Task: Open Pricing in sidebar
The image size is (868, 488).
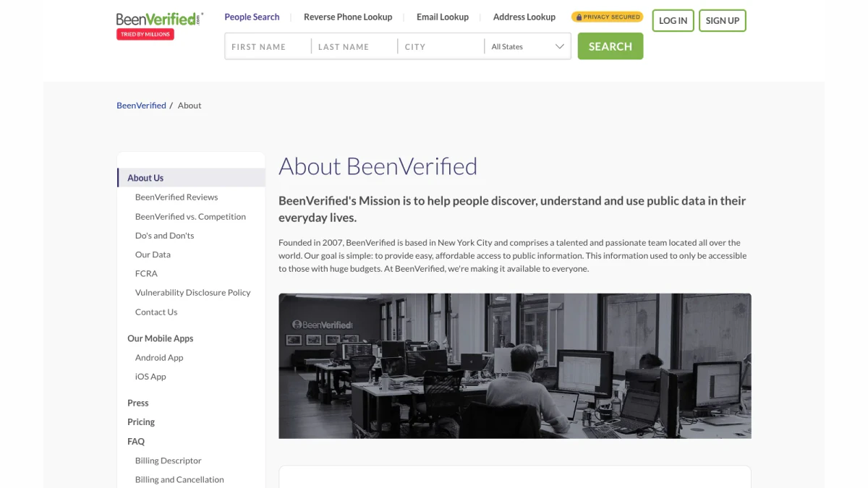Action: (x=141, y=422)
